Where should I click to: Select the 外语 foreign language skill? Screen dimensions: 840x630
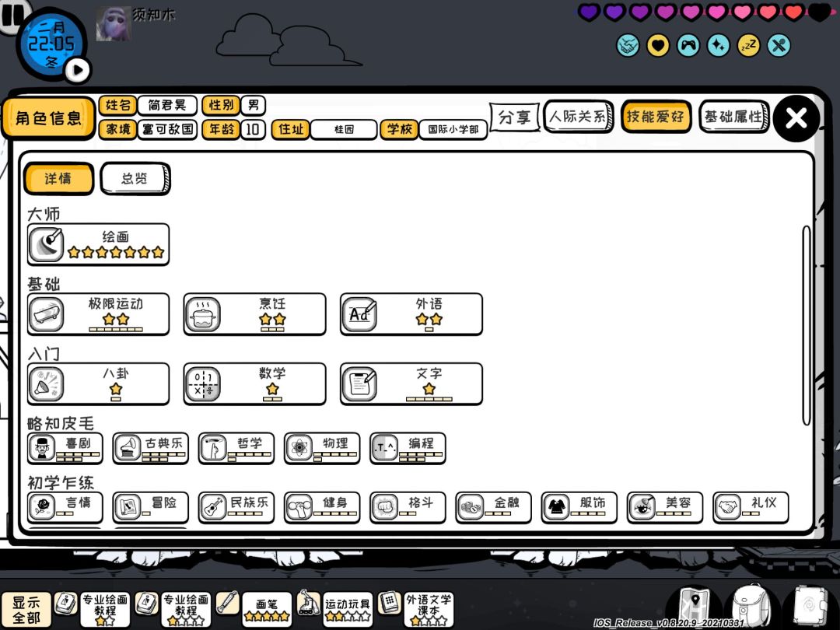[x=411, y=314]
